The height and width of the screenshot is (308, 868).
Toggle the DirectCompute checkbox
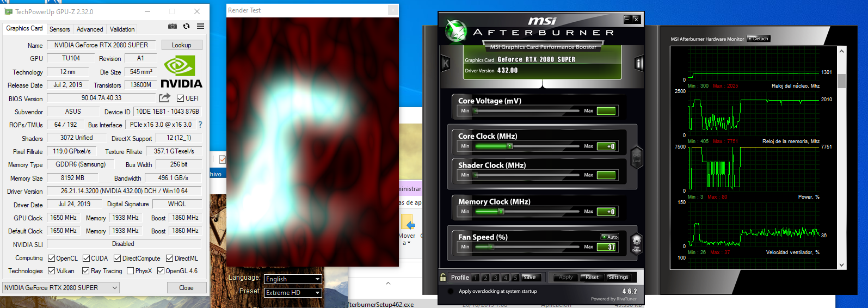[117, 258]
